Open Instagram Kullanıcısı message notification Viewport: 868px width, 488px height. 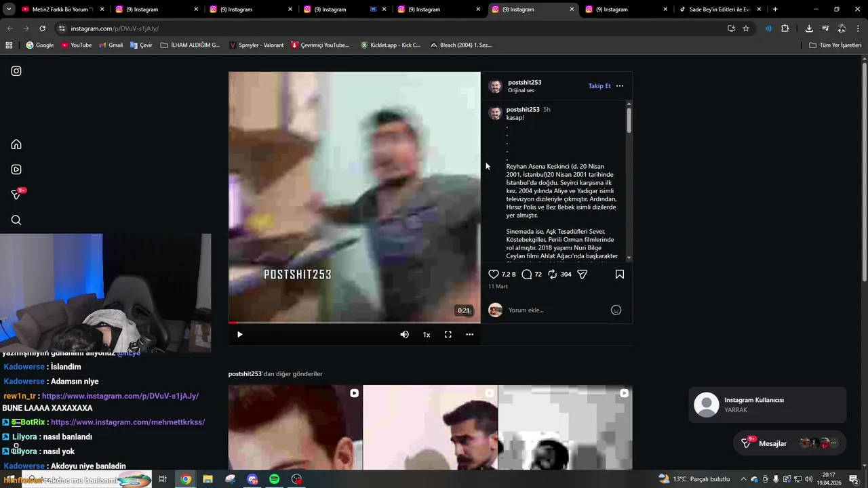pyautogui.click(x=767, y=405)
